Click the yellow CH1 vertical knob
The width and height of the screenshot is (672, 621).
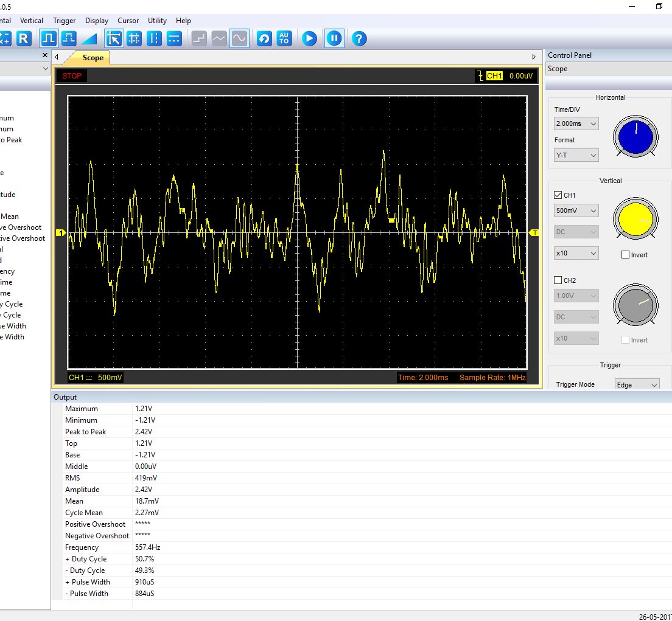[635, 219]
